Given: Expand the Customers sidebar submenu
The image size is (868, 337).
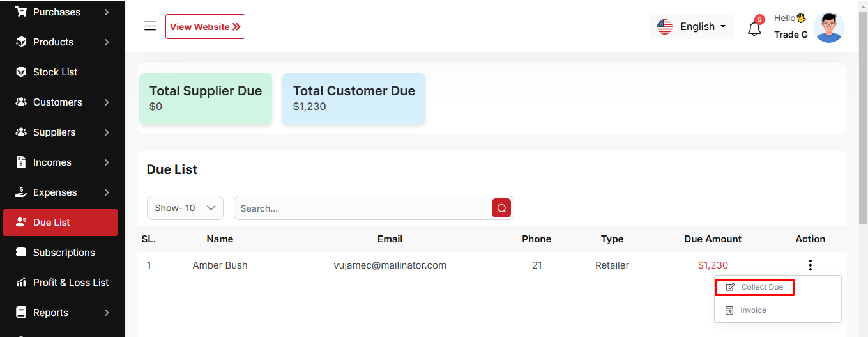Looking at the screenshot, I should 107,102.
